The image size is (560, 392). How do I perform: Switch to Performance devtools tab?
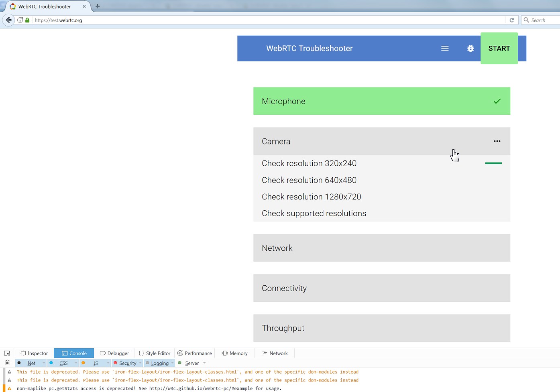195,353
